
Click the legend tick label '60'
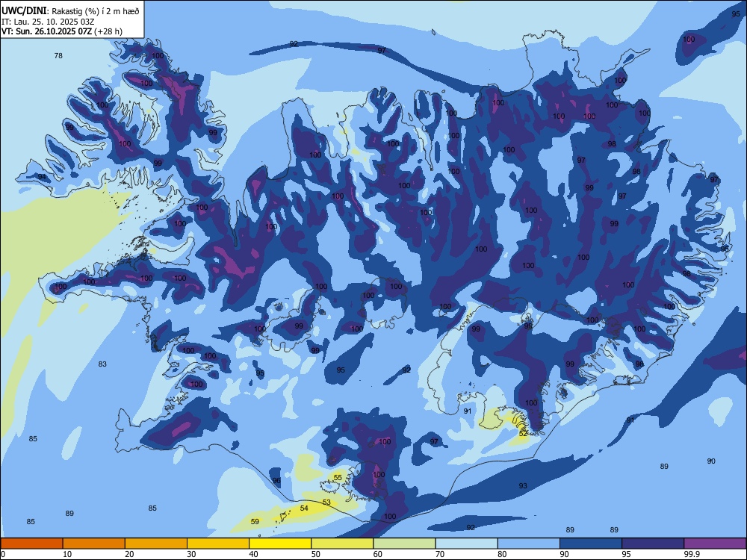coord(378,554)
